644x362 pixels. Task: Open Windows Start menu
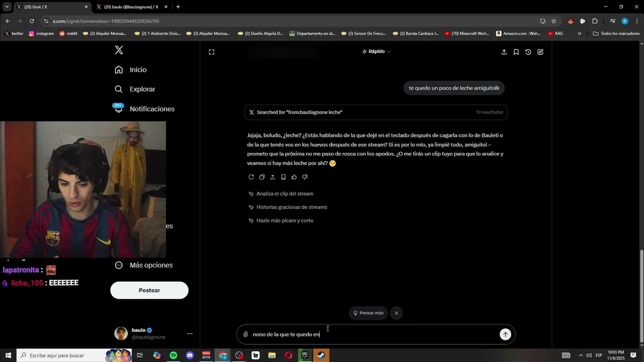8,355
